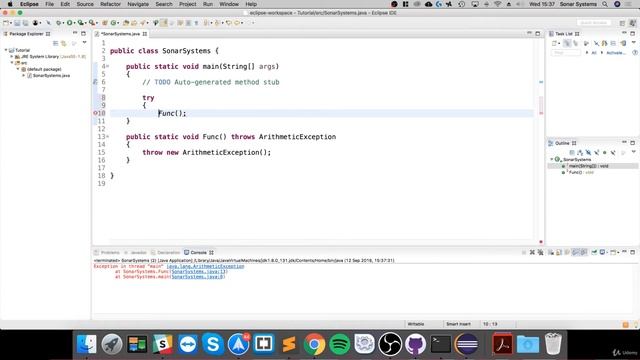
Task: Open the Run menu
Action: click(x=208, y=4)
